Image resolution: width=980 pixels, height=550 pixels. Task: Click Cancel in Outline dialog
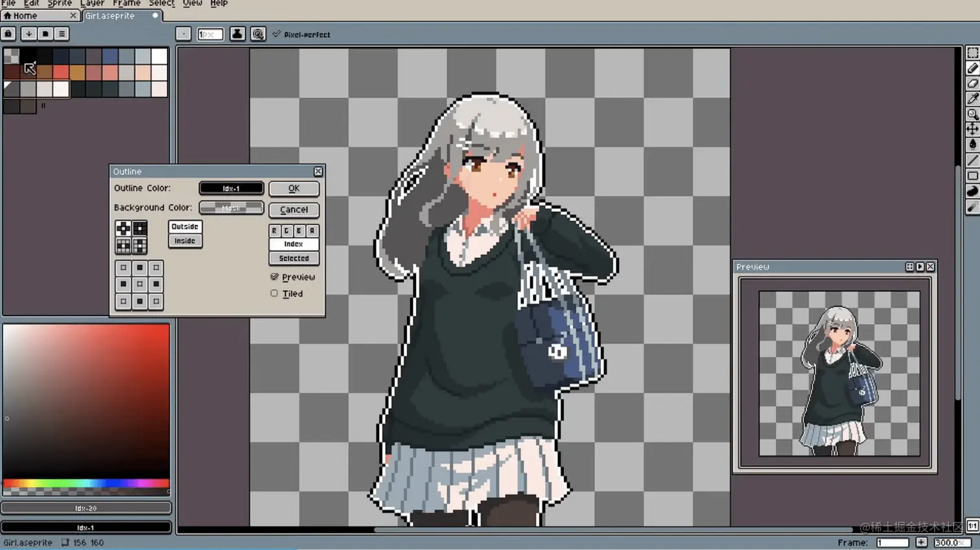tap(294, 210)
